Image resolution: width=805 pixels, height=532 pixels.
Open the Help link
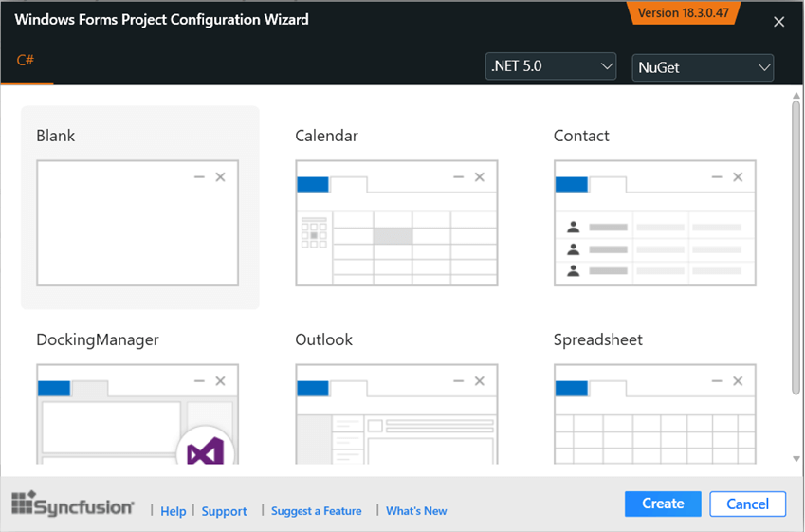[174, 511]
